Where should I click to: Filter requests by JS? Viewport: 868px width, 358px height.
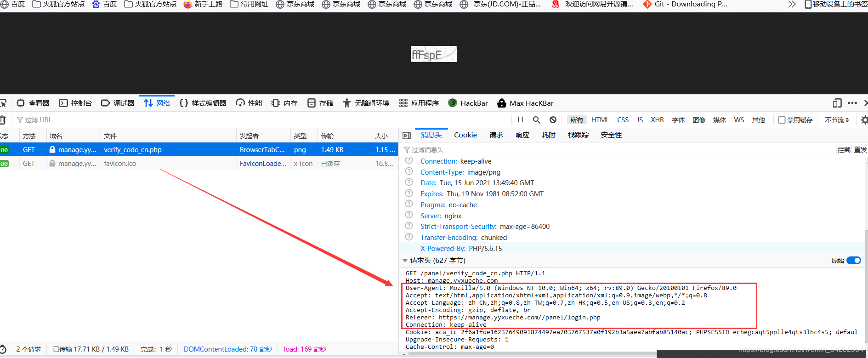640,119
